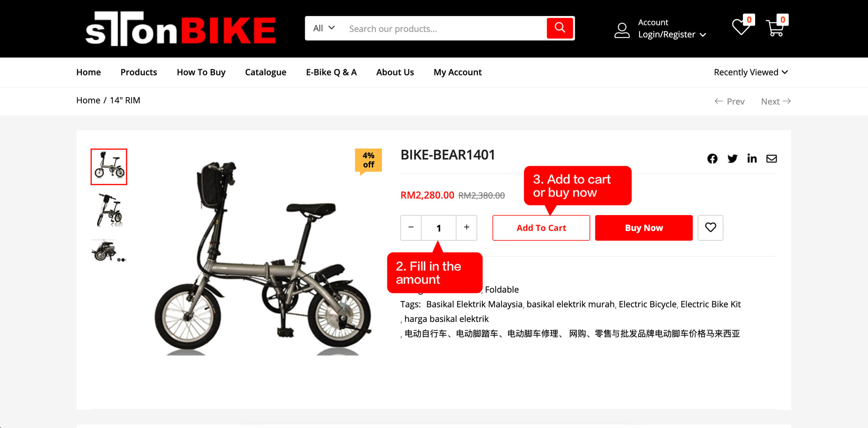
Task: Click the red Buy Now button
Action: 644,227
